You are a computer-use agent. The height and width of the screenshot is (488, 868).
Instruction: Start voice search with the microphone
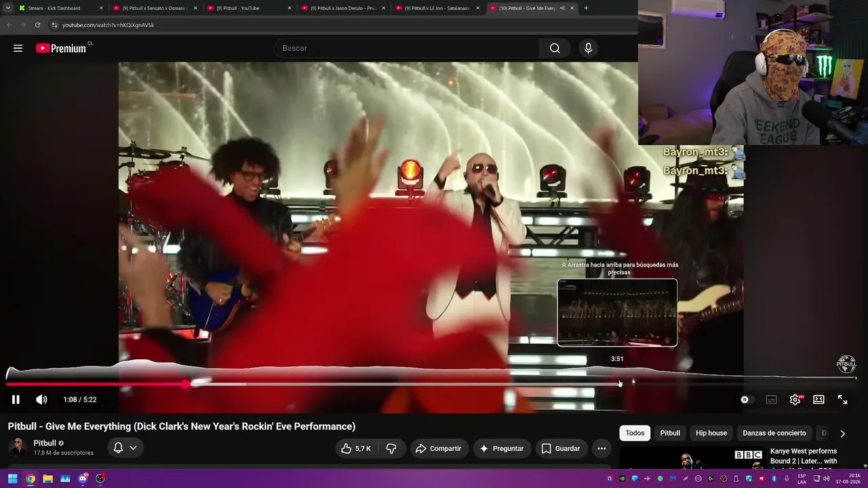pos(588,48)
